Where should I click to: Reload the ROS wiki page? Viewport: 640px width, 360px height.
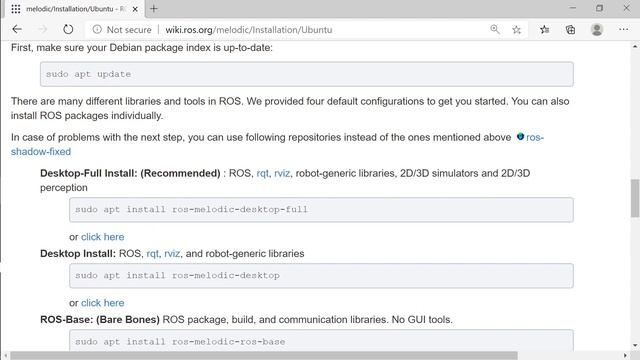pyautogui.click(x=68, y=29)
